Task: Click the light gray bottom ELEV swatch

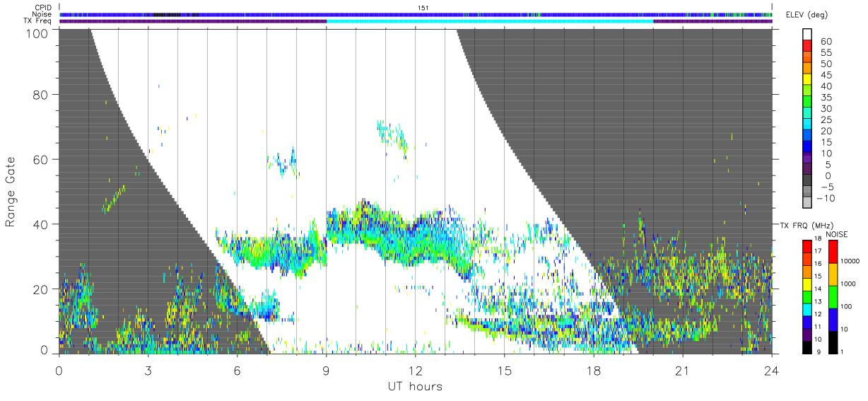Action: [x=808, y=202]
